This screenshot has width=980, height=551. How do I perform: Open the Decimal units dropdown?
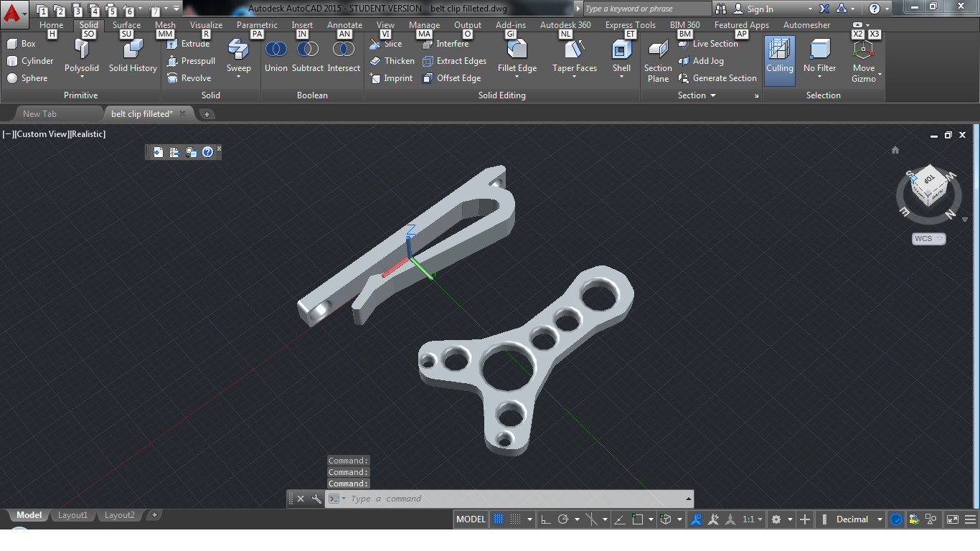(859, 519)
